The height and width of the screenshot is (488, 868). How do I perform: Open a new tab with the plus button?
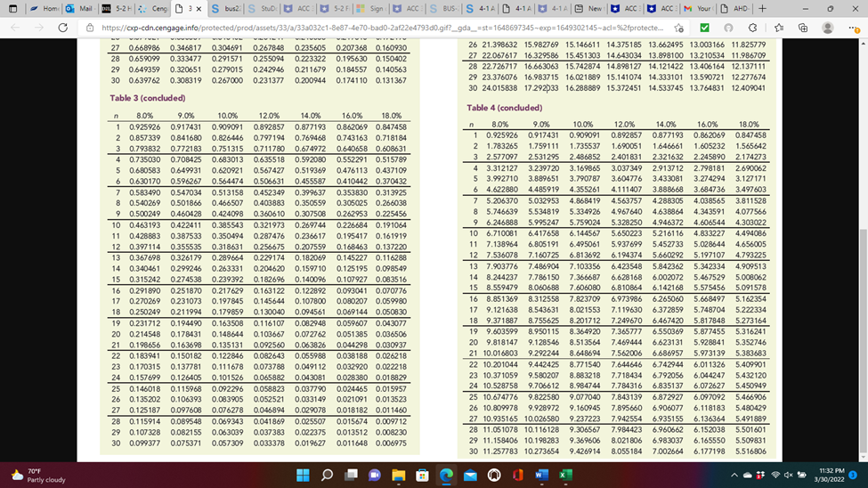click(762, 9)
